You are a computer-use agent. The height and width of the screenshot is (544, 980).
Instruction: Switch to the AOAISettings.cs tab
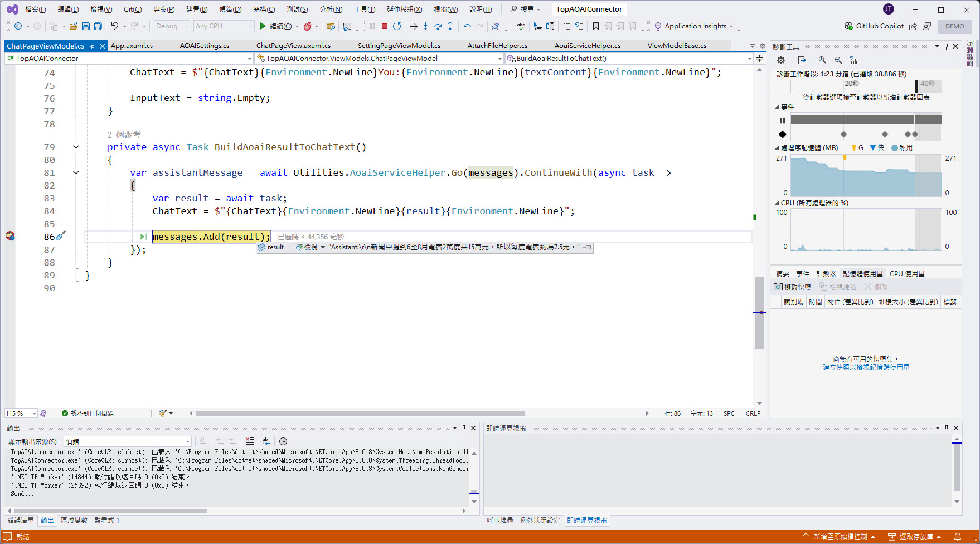click(x=205, y=46)
